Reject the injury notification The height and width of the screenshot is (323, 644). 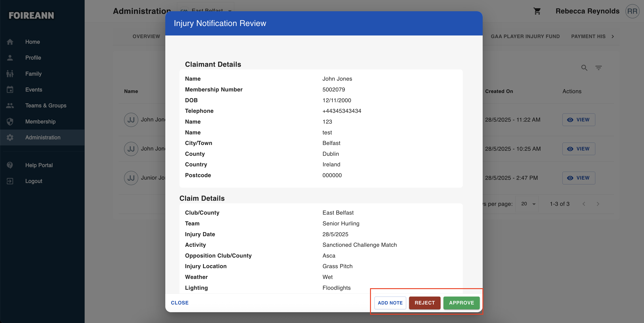tap(424, 303)
